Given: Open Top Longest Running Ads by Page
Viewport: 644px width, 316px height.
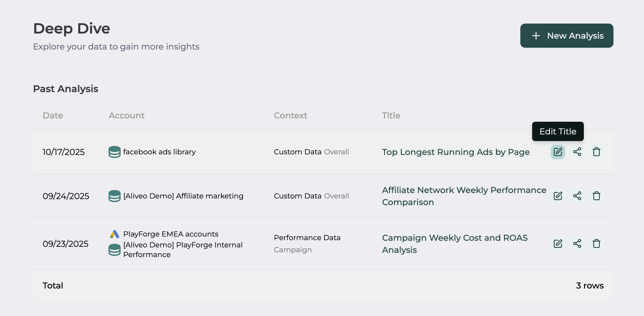Looking at the screenshot, I should (456, 152).
